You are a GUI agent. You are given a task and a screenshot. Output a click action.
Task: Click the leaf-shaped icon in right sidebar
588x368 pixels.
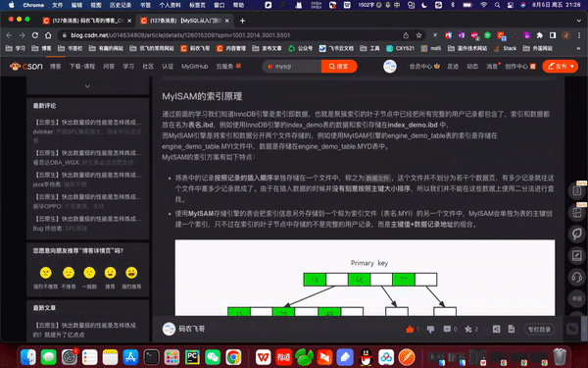[577, 234]
